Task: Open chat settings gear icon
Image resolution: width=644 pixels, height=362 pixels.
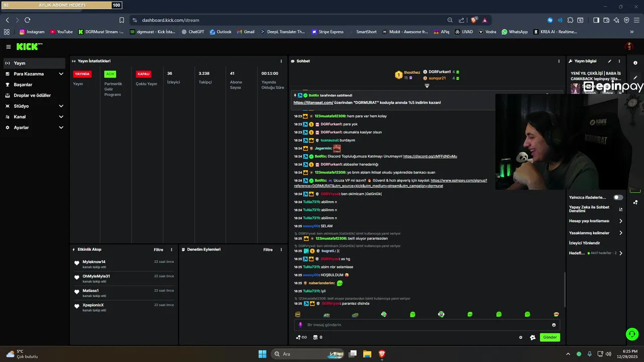Action: pyautogui.click(x=521, y=337)
